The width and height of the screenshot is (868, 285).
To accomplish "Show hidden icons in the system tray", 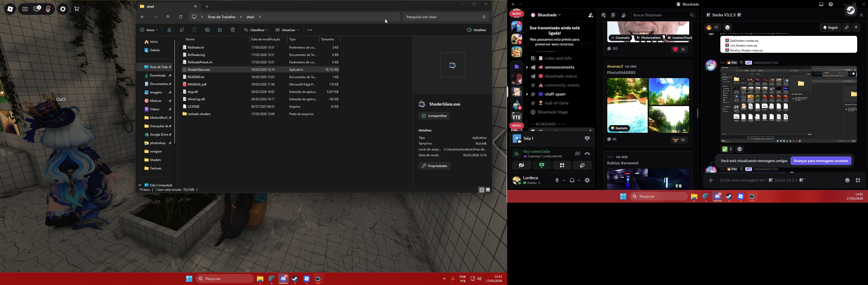I will [x=444, y=279].
